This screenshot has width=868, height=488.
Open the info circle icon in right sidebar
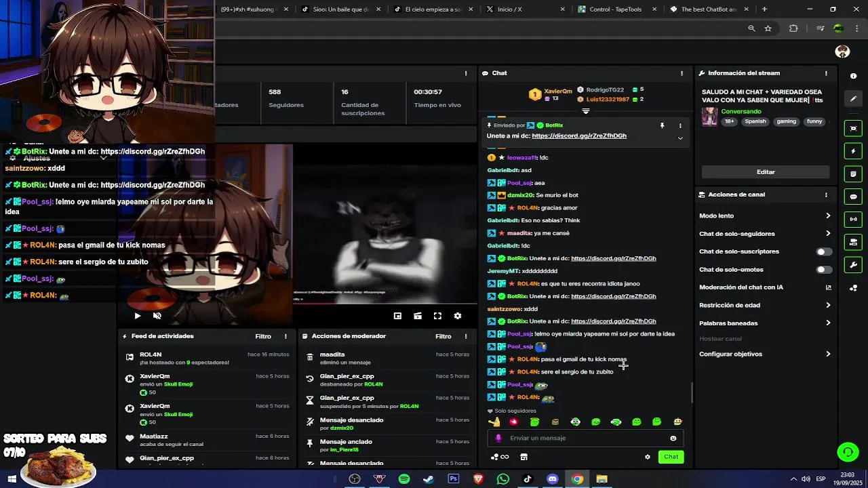853,76
